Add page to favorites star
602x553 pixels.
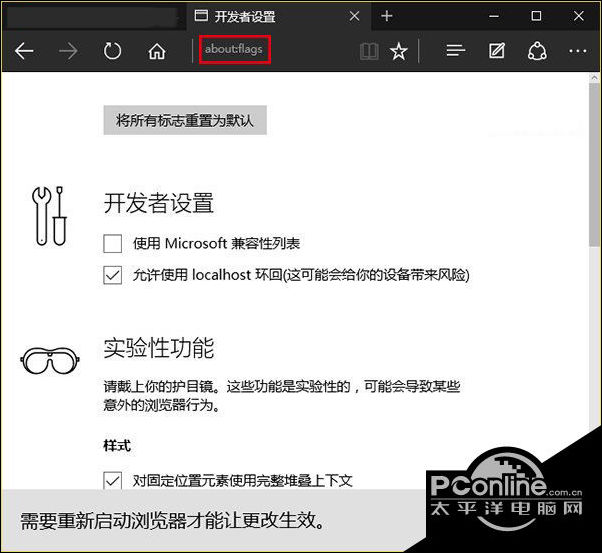point(399,51)
